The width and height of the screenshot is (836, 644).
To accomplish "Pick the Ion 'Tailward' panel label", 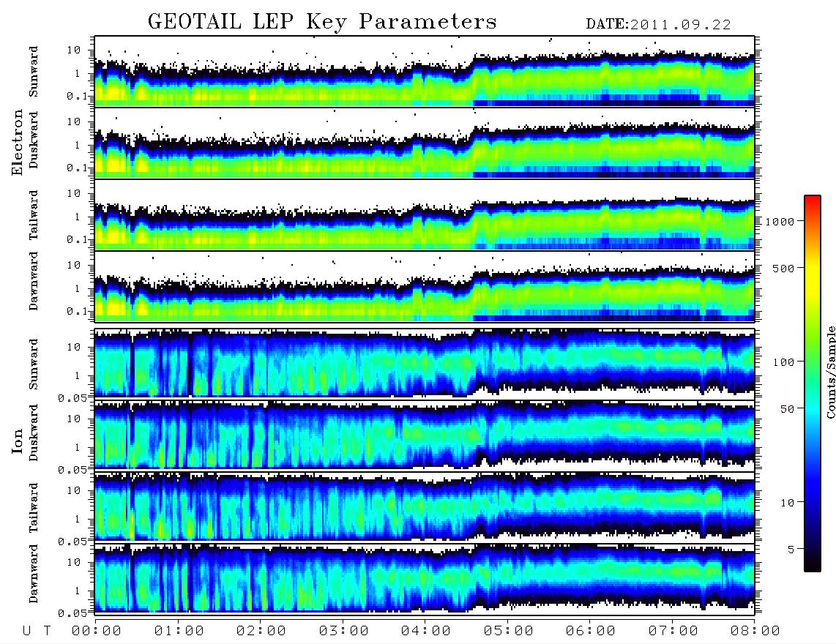I will click(34, 507).
